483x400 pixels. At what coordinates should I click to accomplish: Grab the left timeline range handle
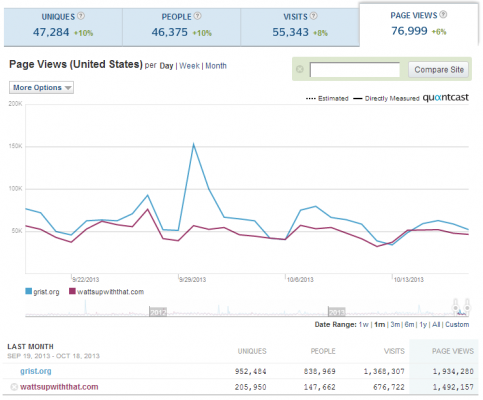click(456, 305)
